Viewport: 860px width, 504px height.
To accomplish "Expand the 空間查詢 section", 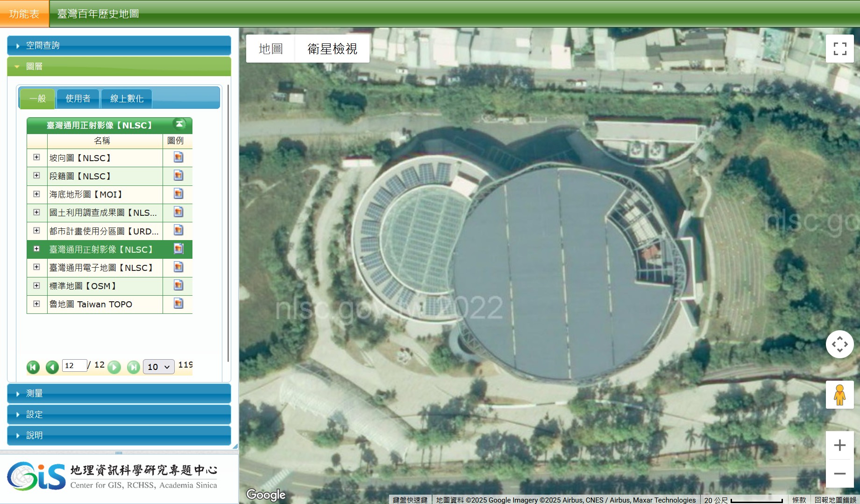I will click(119, 45).
